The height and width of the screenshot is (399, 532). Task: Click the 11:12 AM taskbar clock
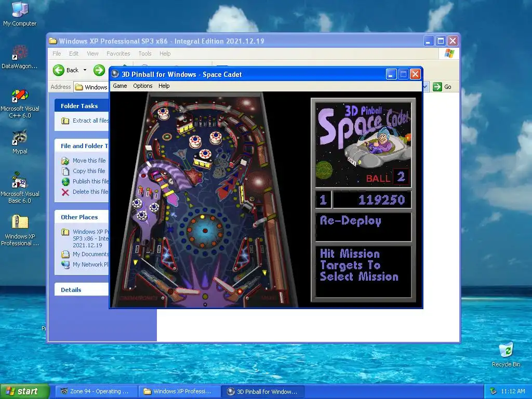tap(513, 392)
